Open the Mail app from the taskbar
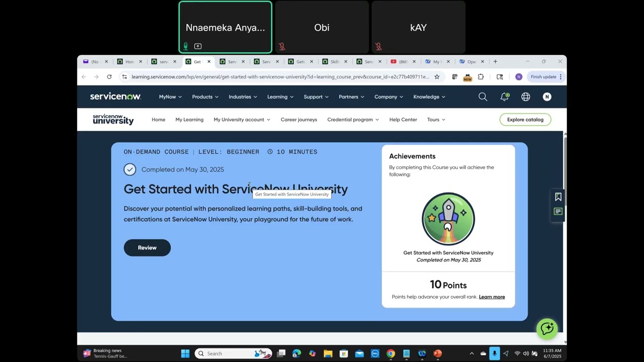This screenshot has height=362, width=644. pos(359,353)
